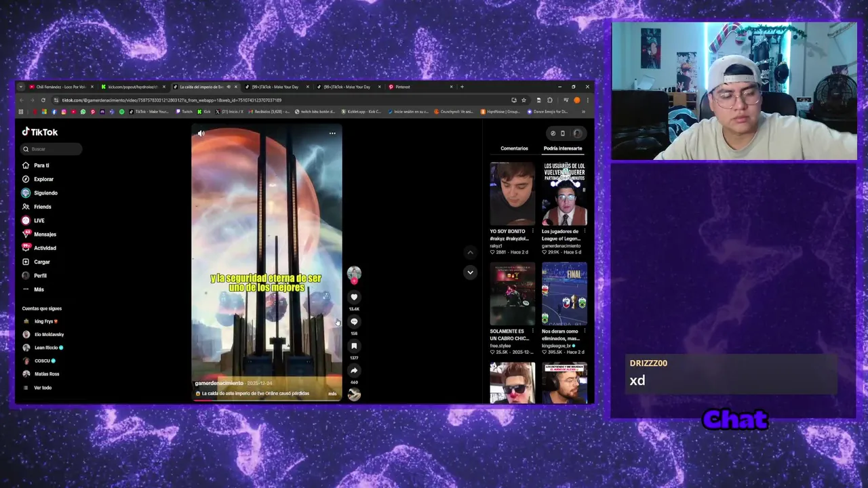Switch to Podría interesarte tab
The image size is (868, 488).
(x=563, y=148)
